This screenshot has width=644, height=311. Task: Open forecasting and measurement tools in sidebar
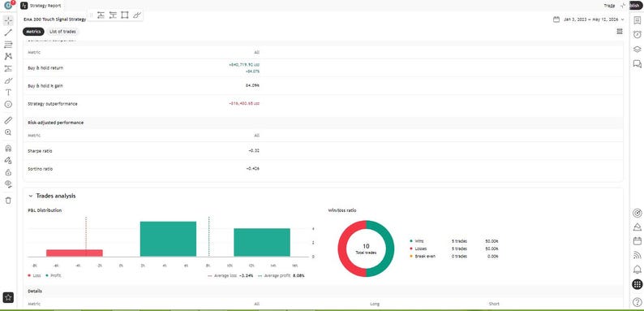pos(8,68)
